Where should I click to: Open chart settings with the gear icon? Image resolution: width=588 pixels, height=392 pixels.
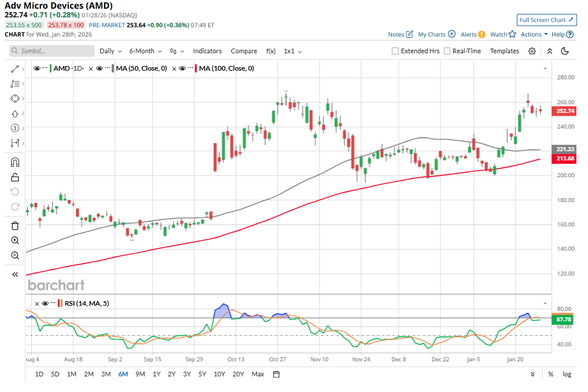(x=532, y=51)
